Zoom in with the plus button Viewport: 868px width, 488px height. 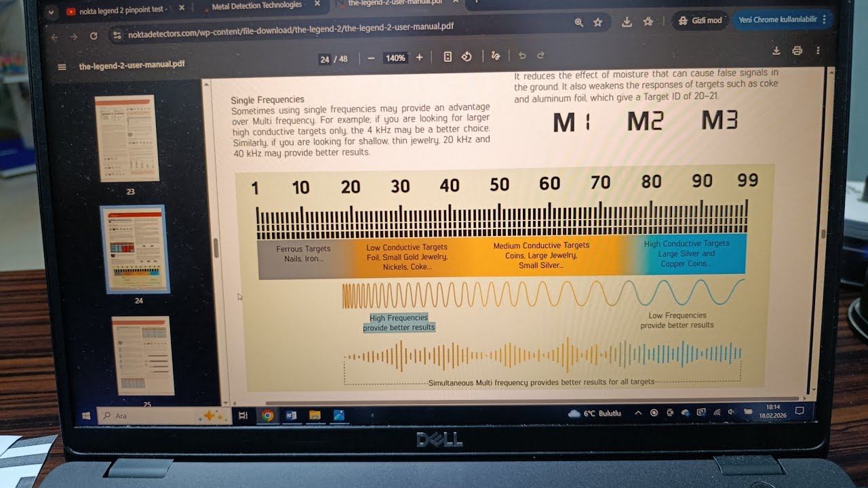[419, 58]
